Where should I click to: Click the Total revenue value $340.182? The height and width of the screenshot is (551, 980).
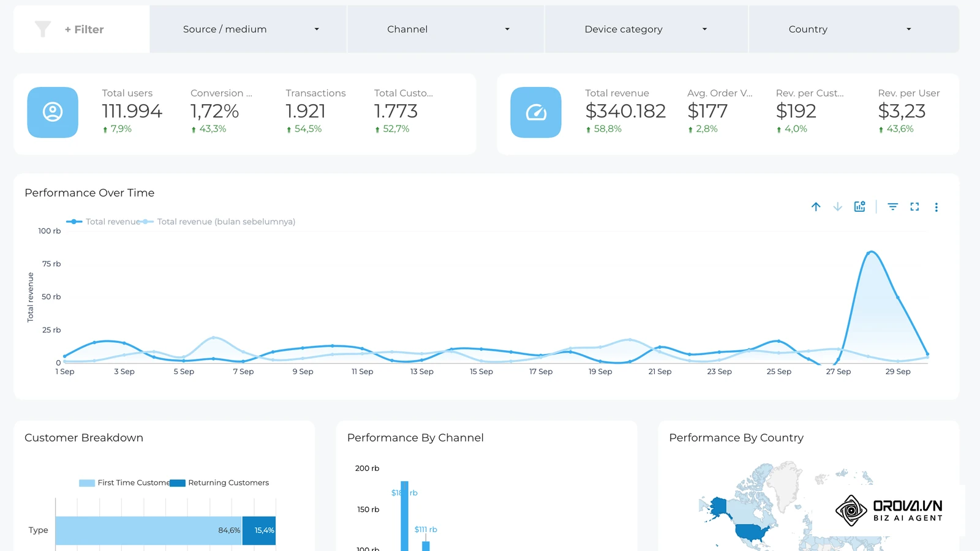click(625, 111)
